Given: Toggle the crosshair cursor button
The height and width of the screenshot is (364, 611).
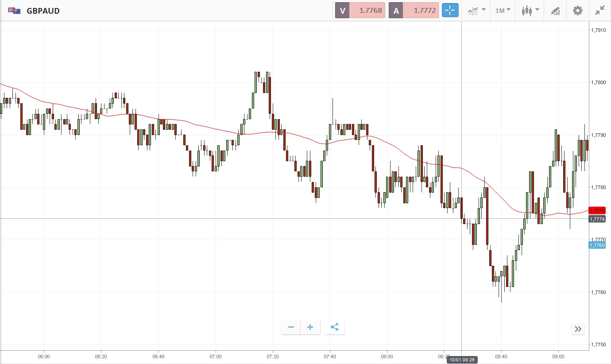Looking at the screenshot, I should tap(450, 11).
